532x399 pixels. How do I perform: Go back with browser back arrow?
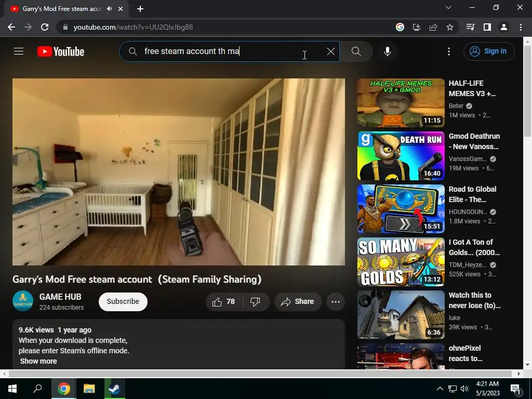11,27
